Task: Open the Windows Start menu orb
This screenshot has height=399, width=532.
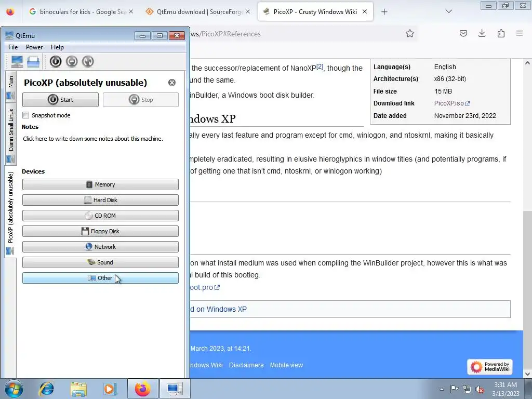Action: [x=14, y=389]
